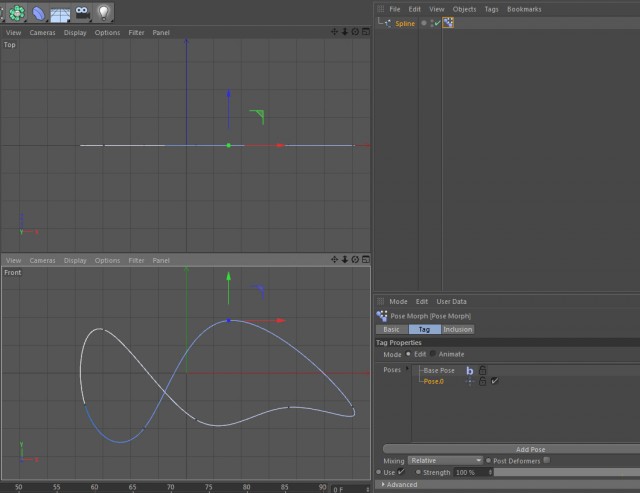Click the Base Pose 'b' icon
Viewport: 640px width, 493px height.
point(470,371)
